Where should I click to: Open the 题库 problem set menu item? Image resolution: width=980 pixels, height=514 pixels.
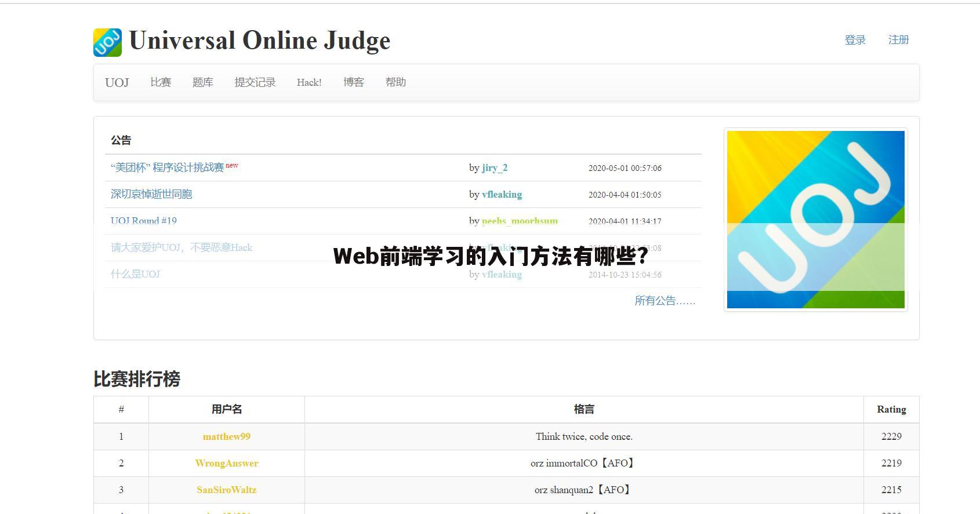pos(203,82)
